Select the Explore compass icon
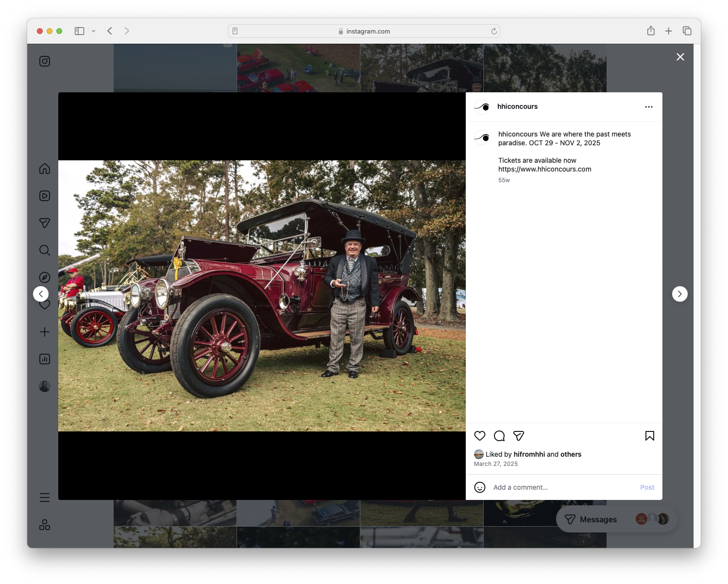The height and width of the screenshot is (584, 728). [44, 277]
